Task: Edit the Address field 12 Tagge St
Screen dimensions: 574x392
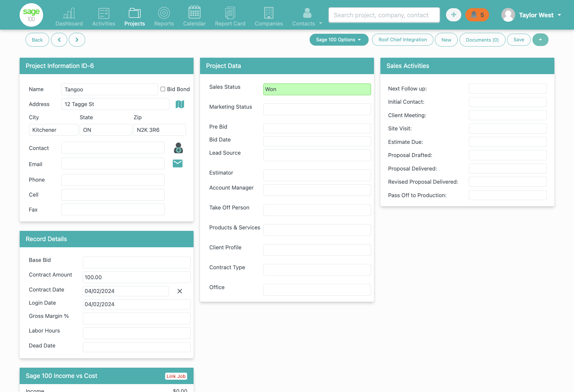Action: click(x=115, y=104)
